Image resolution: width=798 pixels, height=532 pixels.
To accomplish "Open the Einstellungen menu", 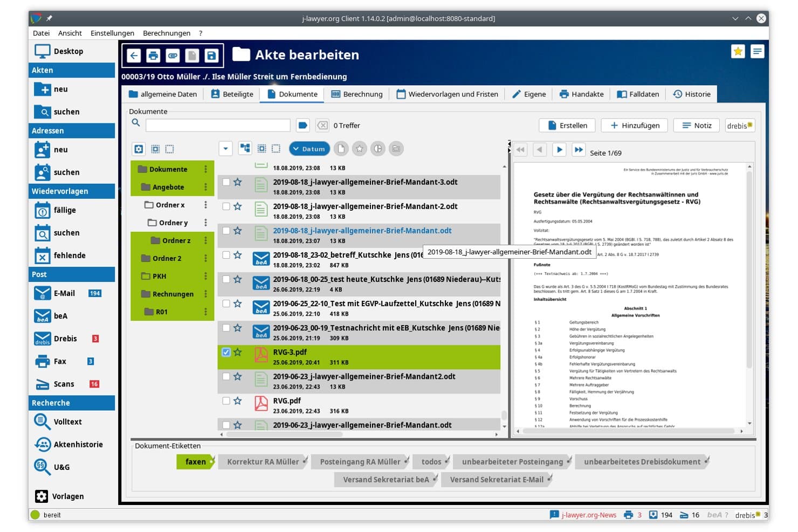I will [x=112, y=33].
